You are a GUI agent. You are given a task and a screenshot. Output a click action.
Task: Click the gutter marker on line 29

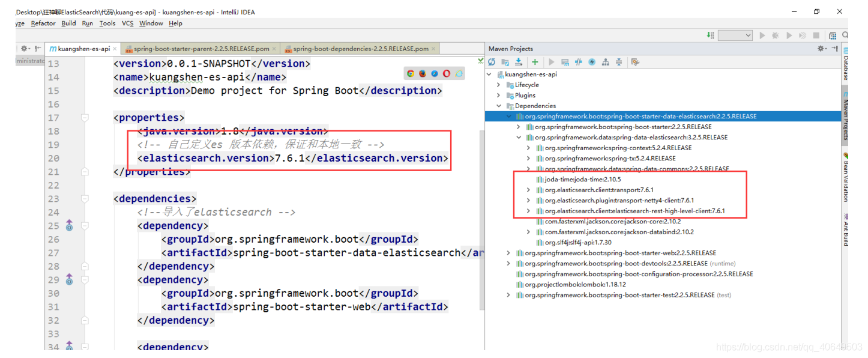pos(69,280)
